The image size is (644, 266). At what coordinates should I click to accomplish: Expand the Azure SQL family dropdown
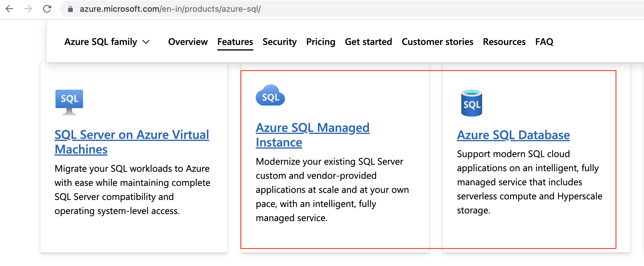(x=107, y=42)
